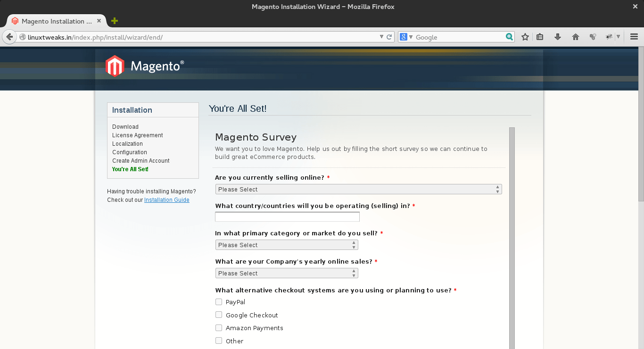Image resolution: width=644 pixels, height=349 pixels.
Task: Open the Installation Guide link
Action: point(167,200)
